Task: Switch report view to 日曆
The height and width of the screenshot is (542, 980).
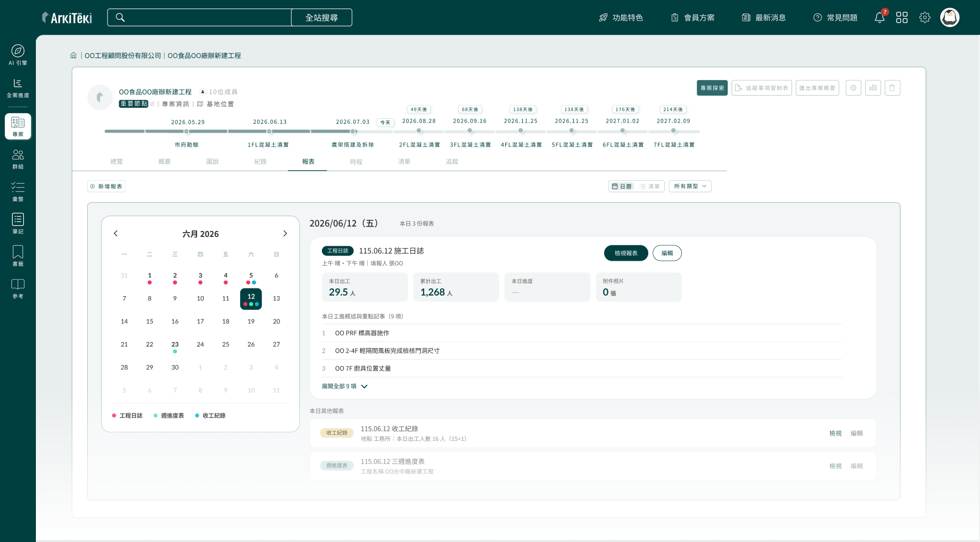Action: [622, 186]
